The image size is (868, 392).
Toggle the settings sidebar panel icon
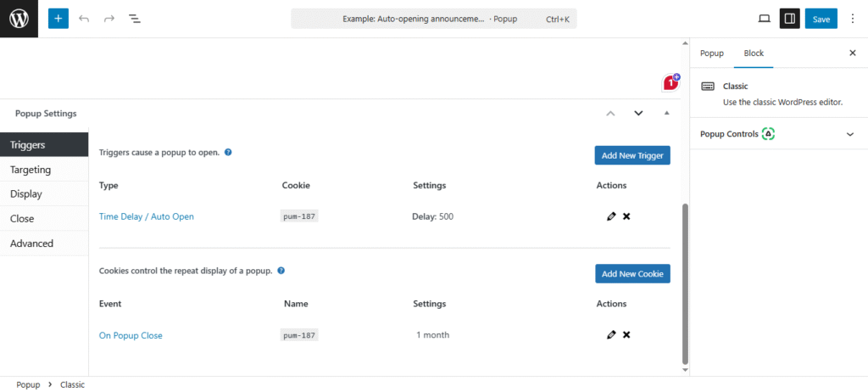(789, 19)
